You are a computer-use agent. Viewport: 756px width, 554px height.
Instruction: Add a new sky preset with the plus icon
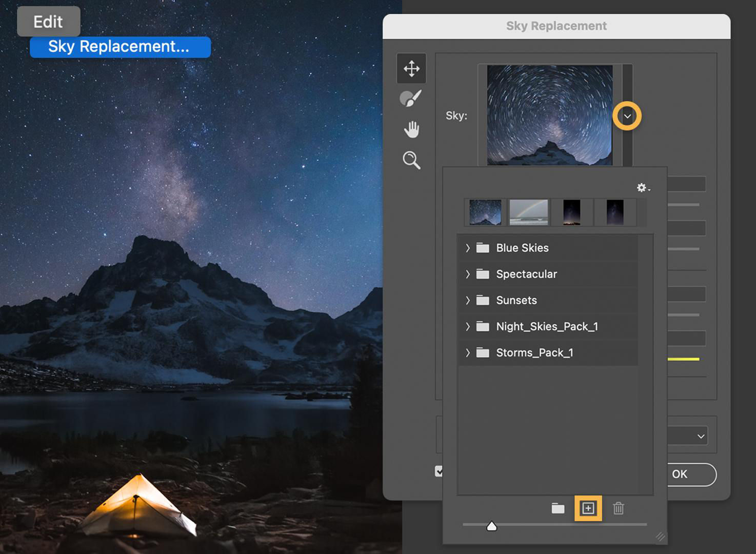[x=588, y=509]
